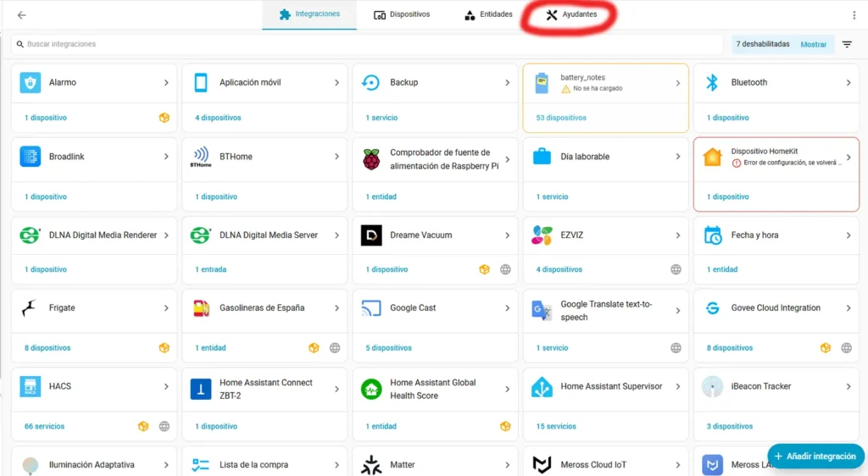This screenshot has width=868, height=476.
Task: Click the Buscar integraciones search field
Action: click(x=367, y=44)
